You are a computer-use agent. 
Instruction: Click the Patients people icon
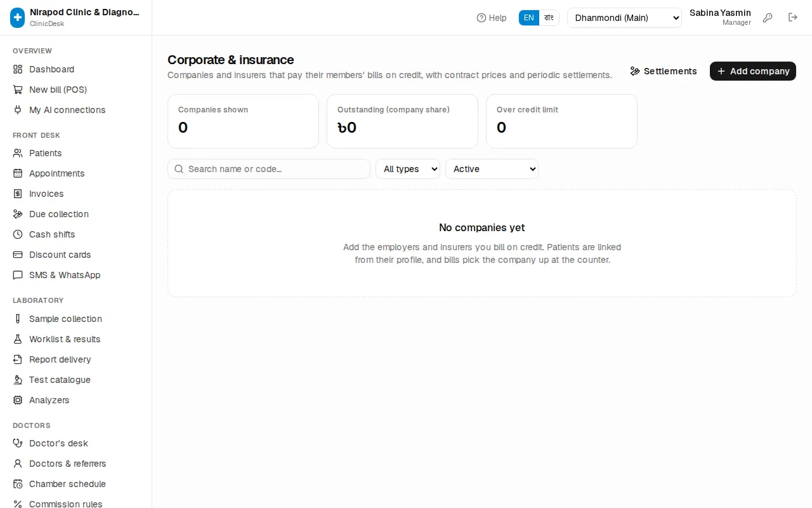18,153
